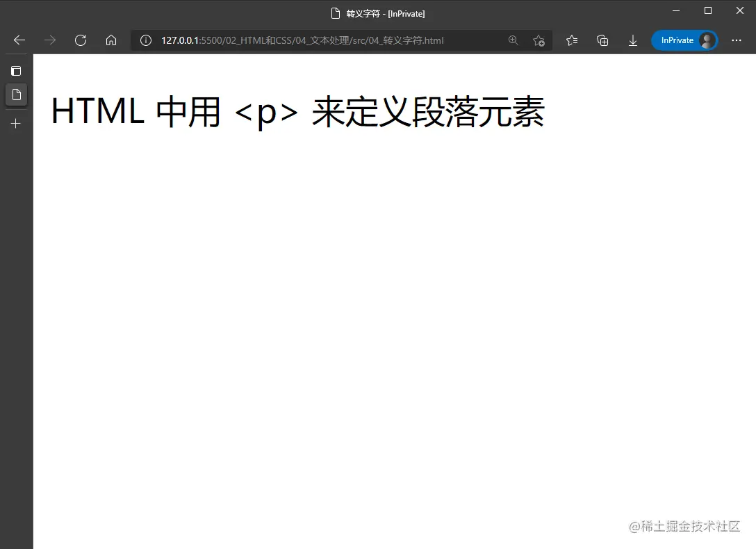Go back to the previous page
The width and height of the screenshot is (756, 549).
18,40
